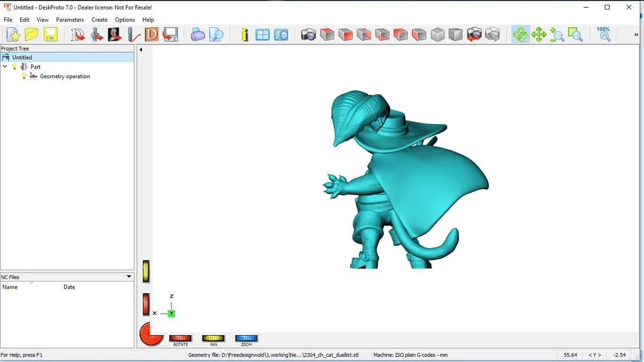This screenshot has width=644, height=362.
Task: Select the Geometry operation tree item
Action: (x=65, y=76)
